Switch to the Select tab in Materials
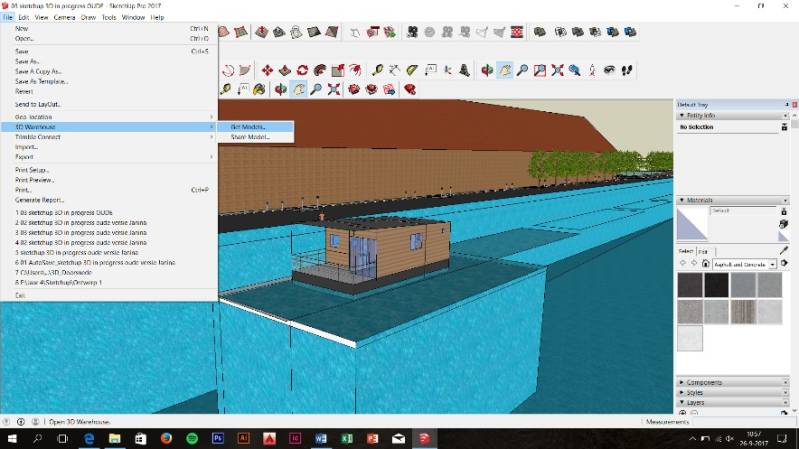Viewport: 799px width, 449px height. pyautogui.click(x=686, y=251)
